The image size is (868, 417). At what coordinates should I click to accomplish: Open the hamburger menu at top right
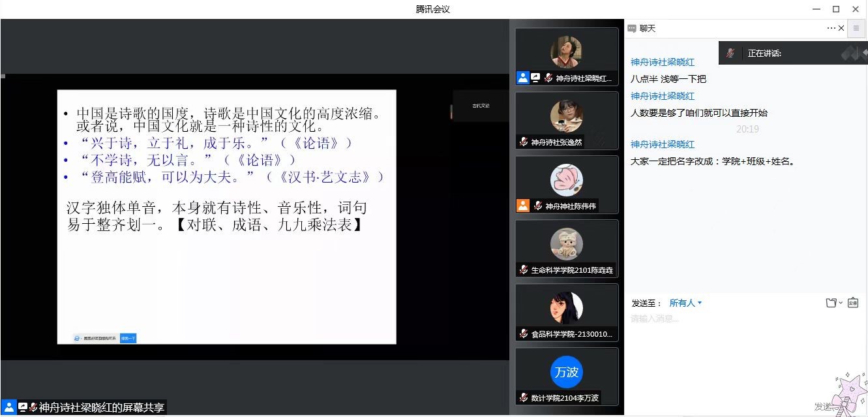[856, 28]
